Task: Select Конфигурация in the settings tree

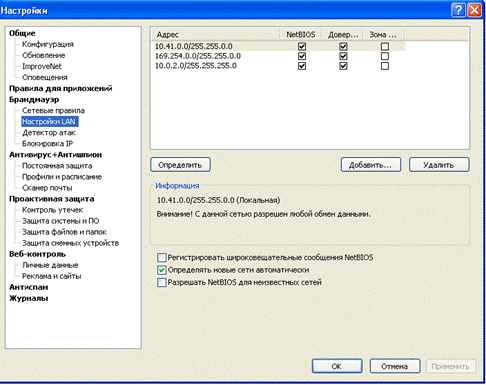Action: coord(48,44)
